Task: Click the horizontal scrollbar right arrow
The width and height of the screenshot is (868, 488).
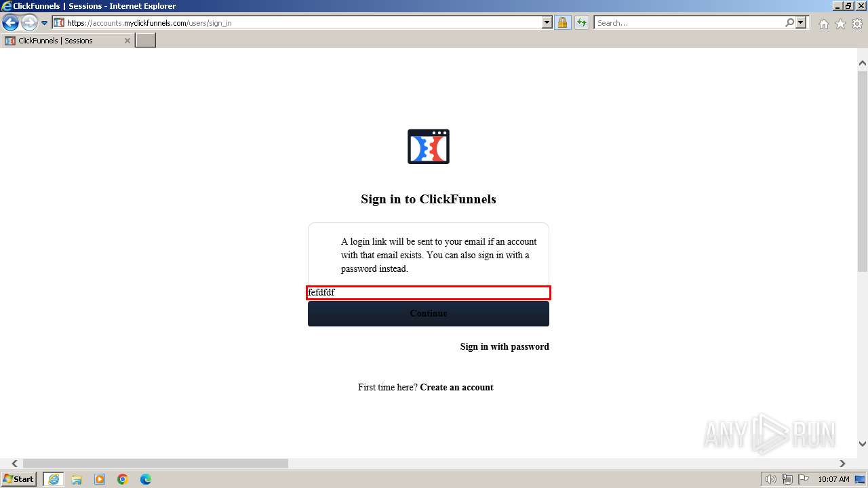Action: [x=842, y=464]
